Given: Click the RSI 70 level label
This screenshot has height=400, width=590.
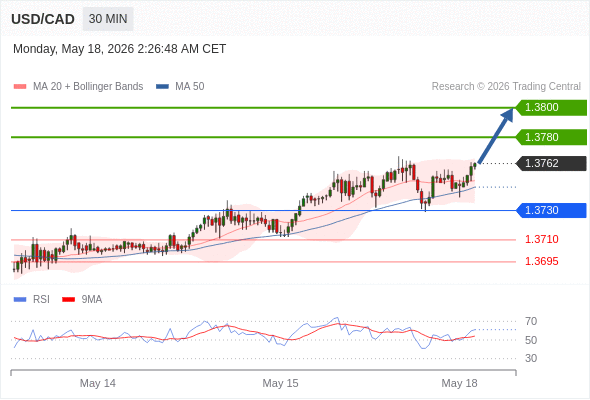Looking at the screenshot, I should (531, 321).
